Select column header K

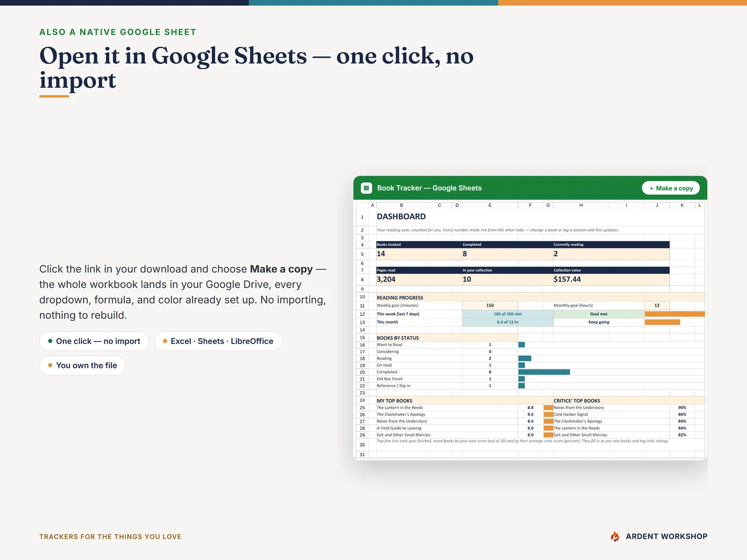682,205
